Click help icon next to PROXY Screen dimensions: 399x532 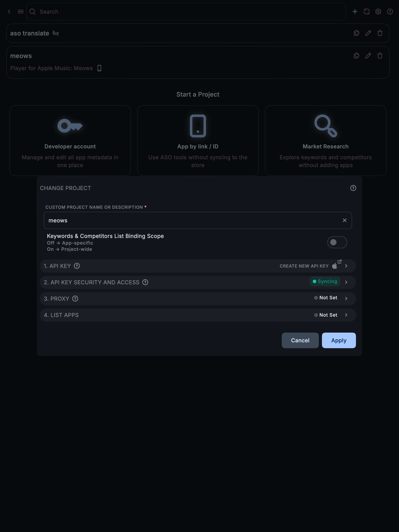(x=75, y=299)
